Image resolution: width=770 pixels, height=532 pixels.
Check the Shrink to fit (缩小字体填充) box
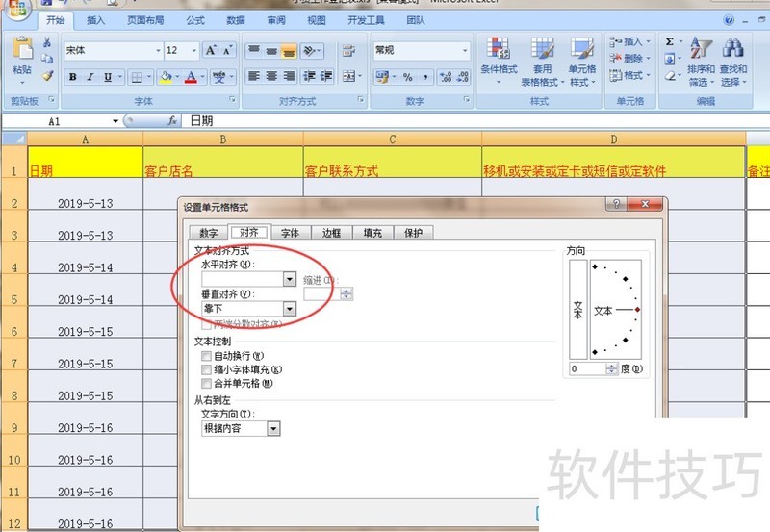click(x=206, y=369)
